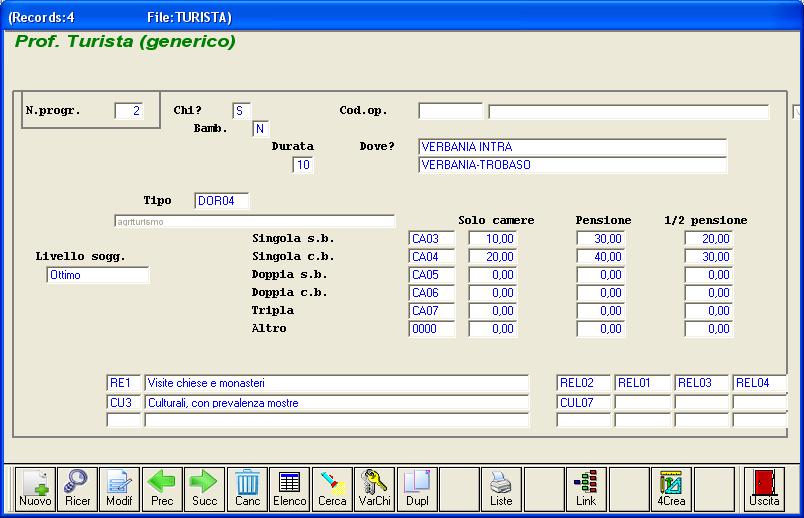
Task: Click the REL01 code field
Action: point(642,383)
